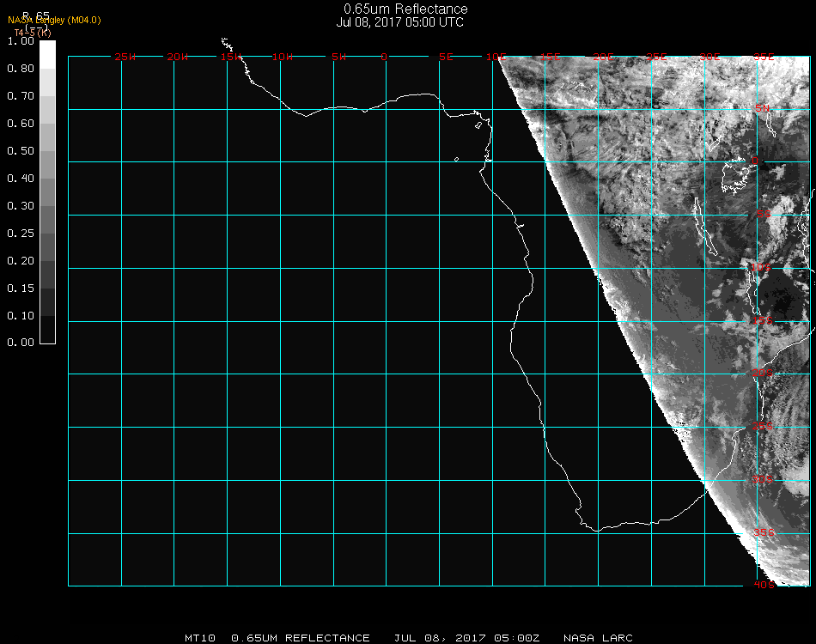Click the 35S latitude label

tap(764, 532)
